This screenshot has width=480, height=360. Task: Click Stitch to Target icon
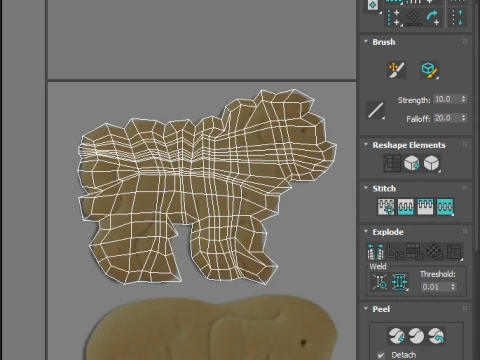(x=386, y=207)
